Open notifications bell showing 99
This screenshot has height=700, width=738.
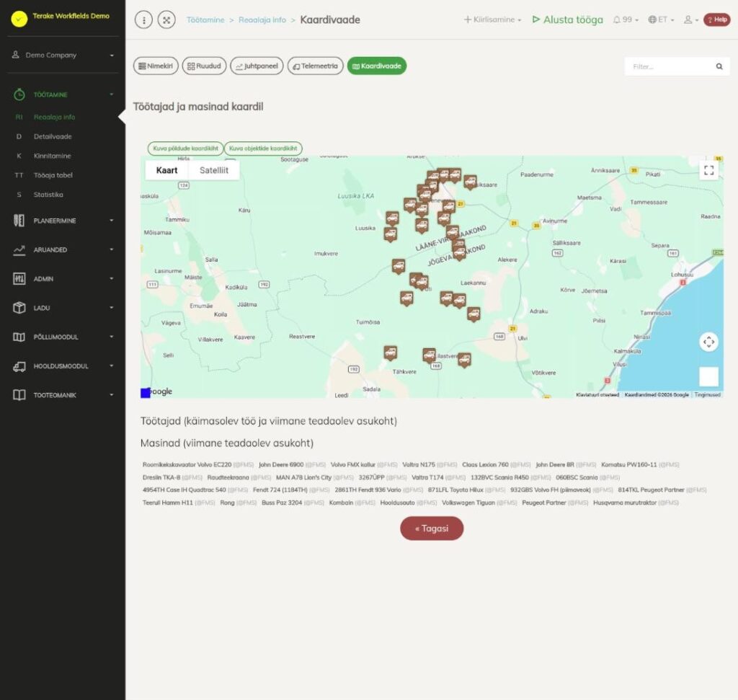tap(626, 19)
